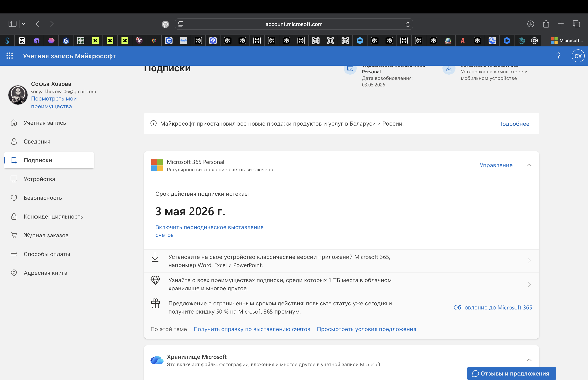Open Безопасность sidebar item
The image size is (588, 380).
[42, 198]
